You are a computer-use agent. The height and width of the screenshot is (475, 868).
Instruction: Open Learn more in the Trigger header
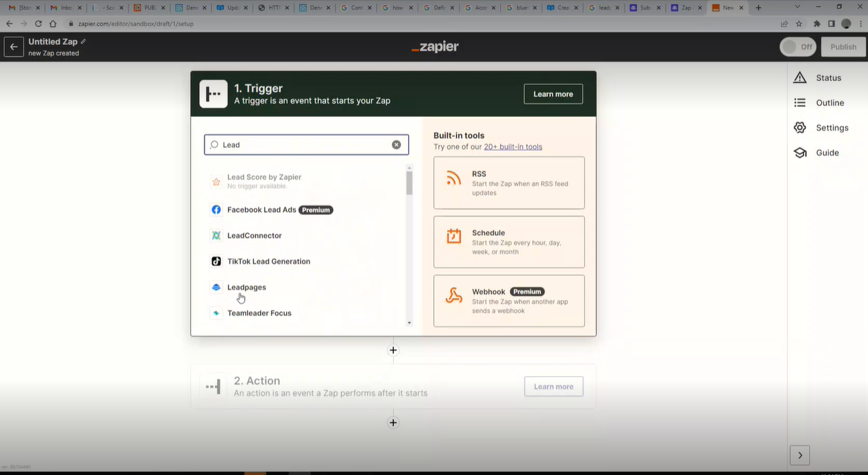[553, 94]
